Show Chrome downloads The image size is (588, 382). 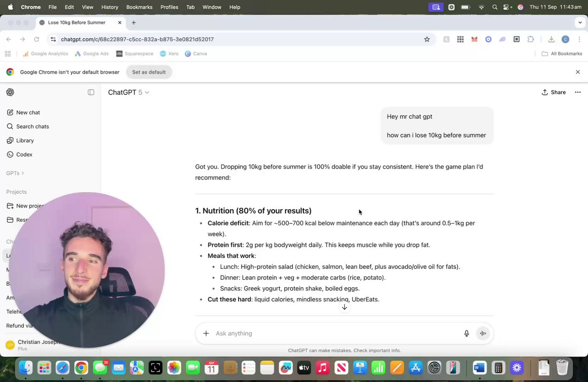pos(551,40)
